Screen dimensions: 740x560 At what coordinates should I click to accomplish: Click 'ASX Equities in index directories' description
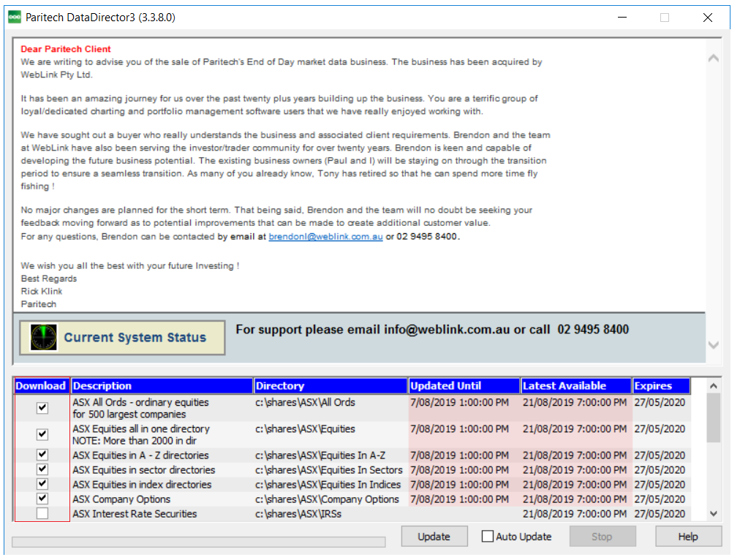tap(142, 485)
